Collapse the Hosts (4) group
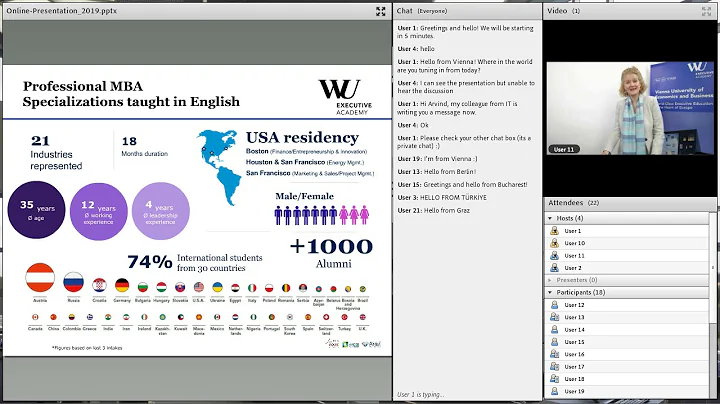Screen dimensions: 720x404 [x=550, y=218]
